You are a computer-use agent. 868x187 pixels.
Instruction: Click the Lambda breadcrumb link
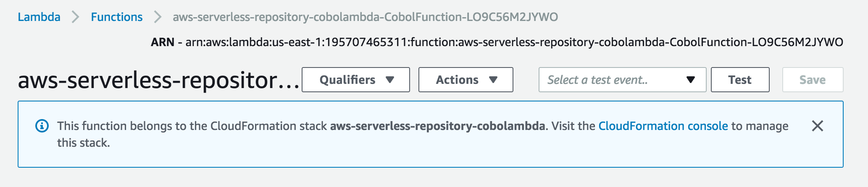[39, 17]
